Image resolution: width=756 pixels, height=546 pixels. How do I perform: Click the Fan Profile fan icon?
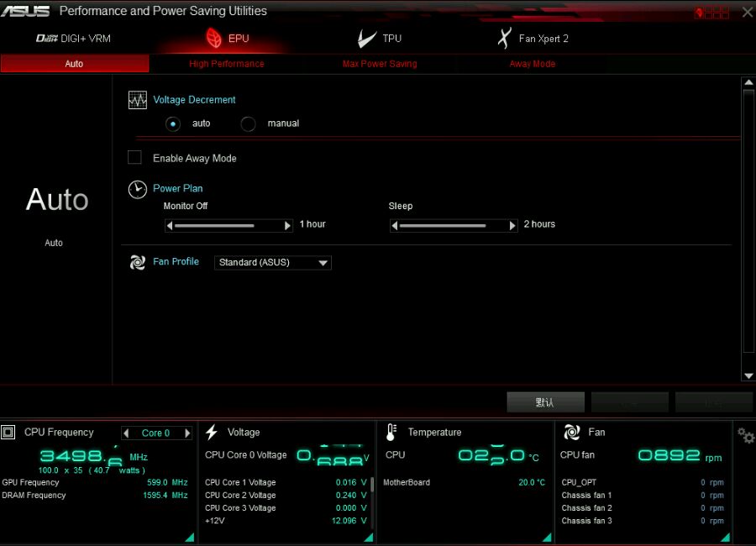click(x=138, y=262)
